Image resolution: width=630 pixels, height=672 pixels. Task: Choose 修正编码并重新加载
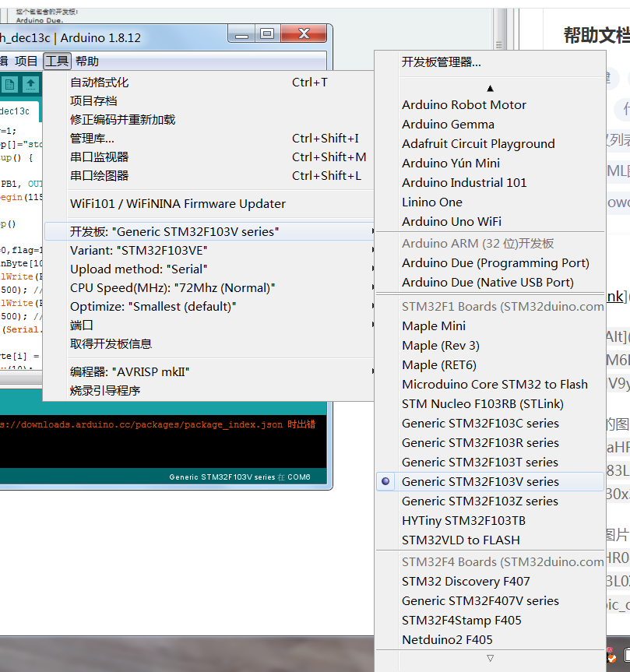pos(209,120)
